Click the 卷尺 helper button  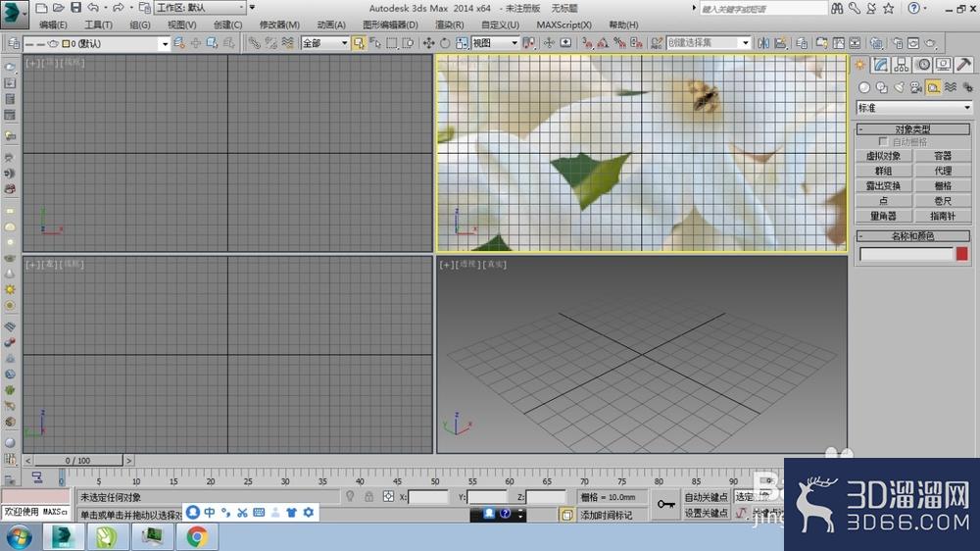943,201
